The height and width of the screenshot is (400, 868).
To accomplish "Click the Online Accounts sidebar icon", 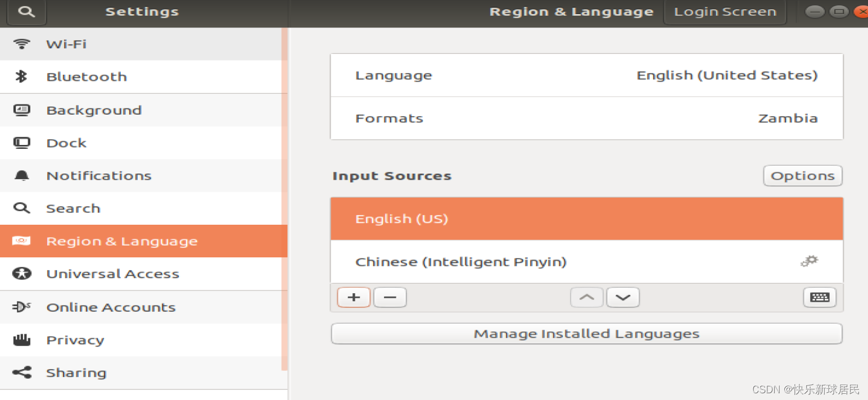I will [21, 307].
